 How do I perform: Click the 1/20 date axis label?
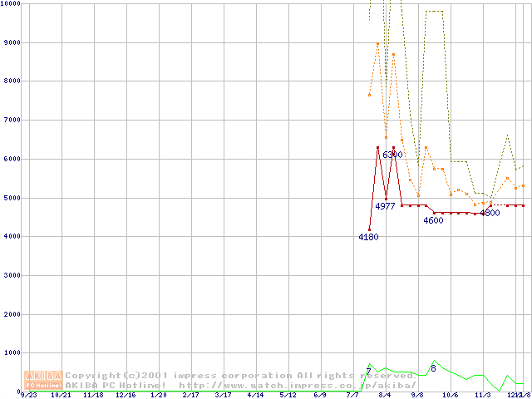[158, 396]
